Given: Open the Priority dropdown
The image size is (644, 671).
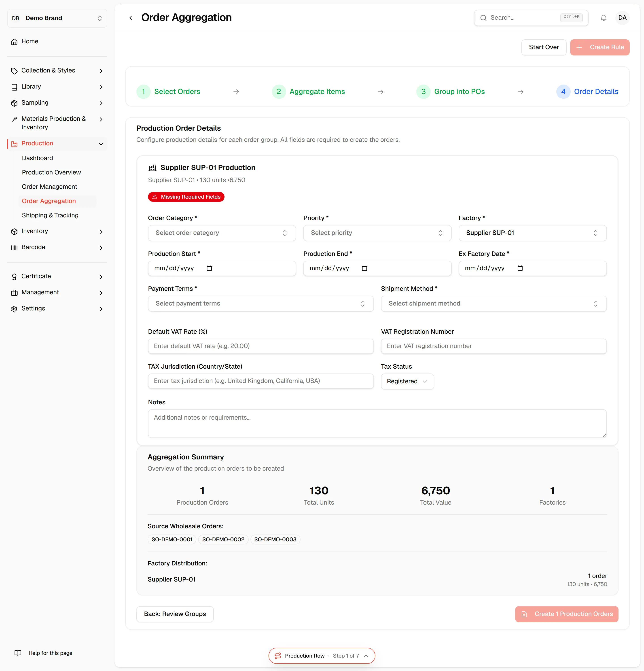Looking at the screenshot, I should tap(377, 233).
